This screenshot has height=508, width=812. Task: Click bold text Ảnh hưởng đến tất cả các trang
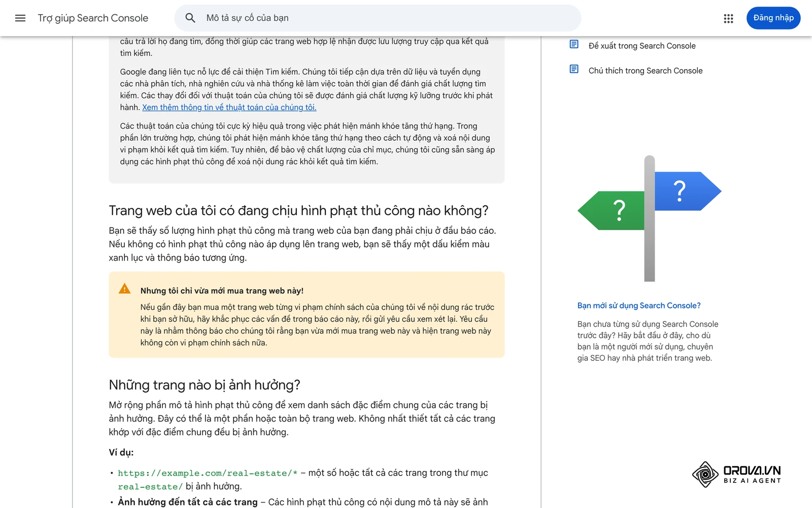click(188, 502)
